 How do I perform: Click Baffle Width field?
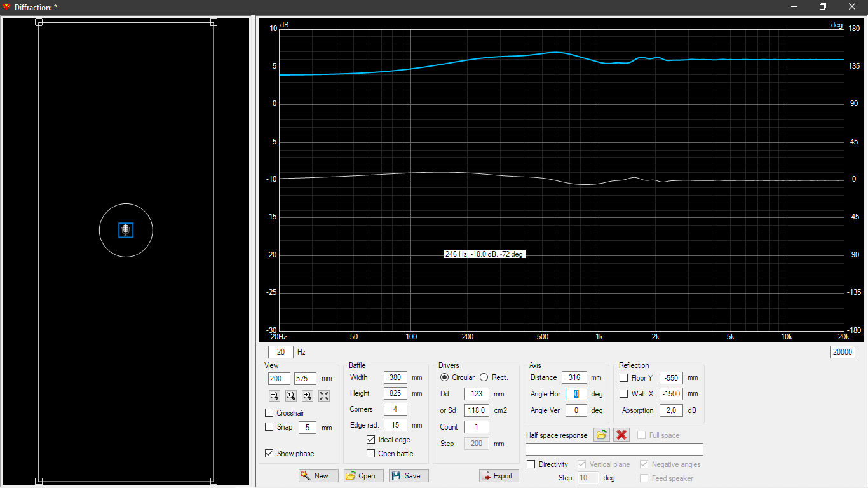pyautogui.click(x=395, y=377)
